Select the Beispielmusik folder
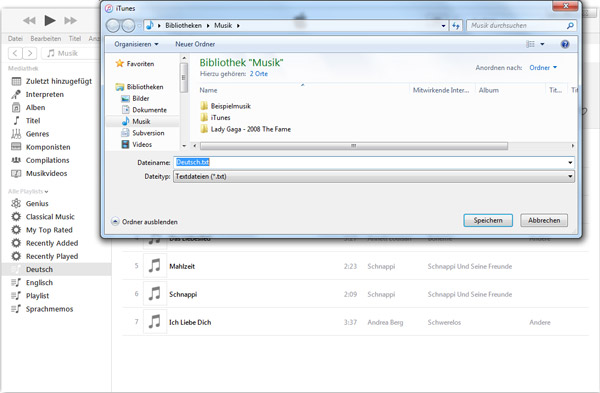 [x=230, y=106]
